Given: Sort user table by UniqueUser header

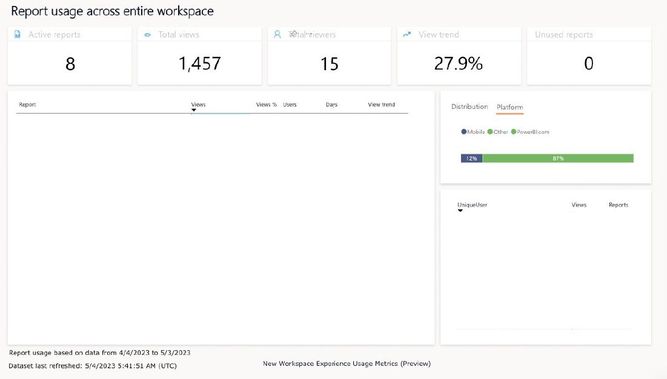Looking at the screenshot, I should coord(472,205).
